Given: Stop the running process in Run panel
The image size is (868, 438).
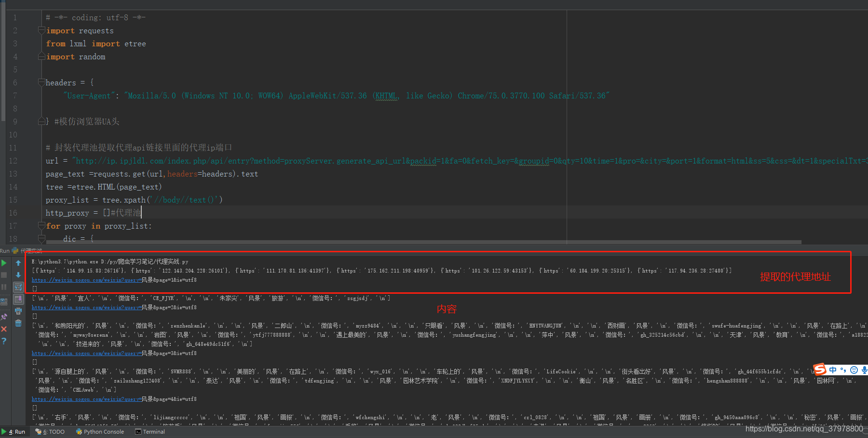Looking at the screenshot, I should click(x=4, y=275).
